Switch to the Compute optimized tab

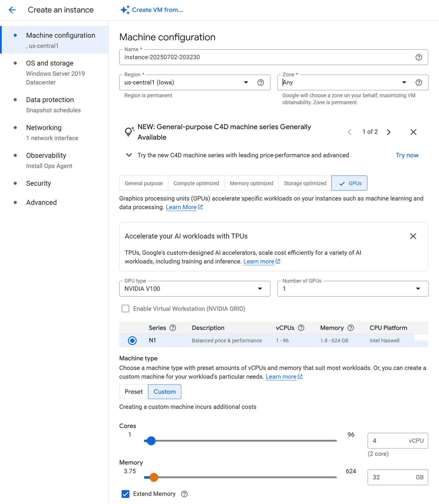pyautogui.click(x=196, y=183)
